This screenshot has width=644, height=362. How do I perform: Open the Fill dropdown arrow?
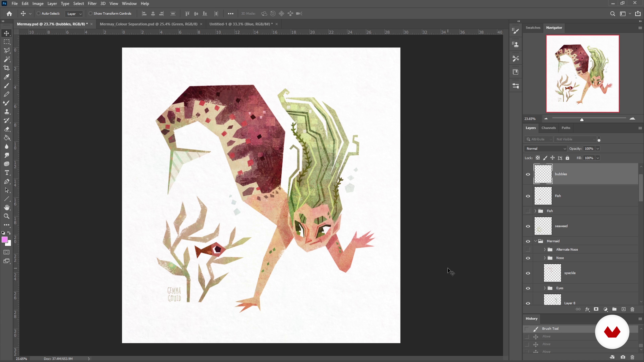click(598, 158)
